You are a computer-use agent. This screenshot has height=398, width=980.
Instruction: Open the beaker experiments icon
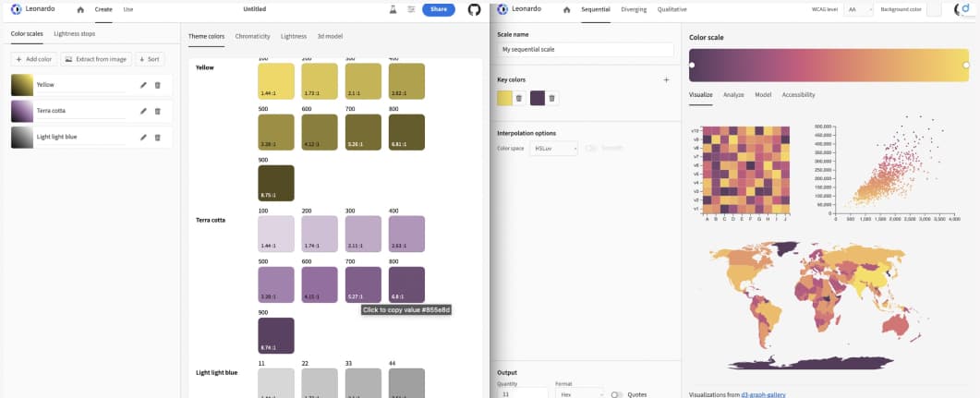coord(393,9)
